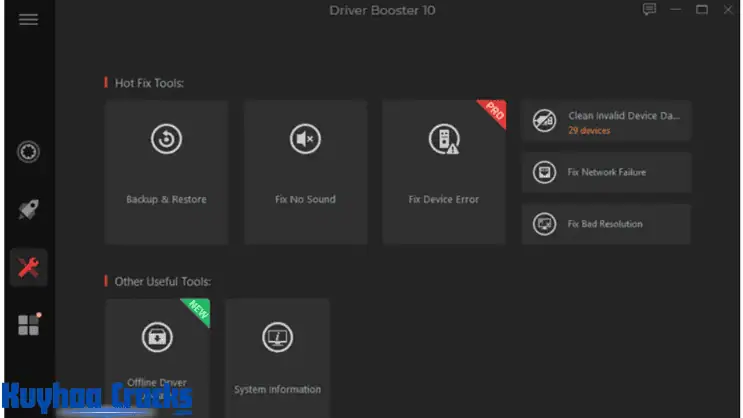Click the System Information label
743x418 pixels.
(x=277, y=389)
